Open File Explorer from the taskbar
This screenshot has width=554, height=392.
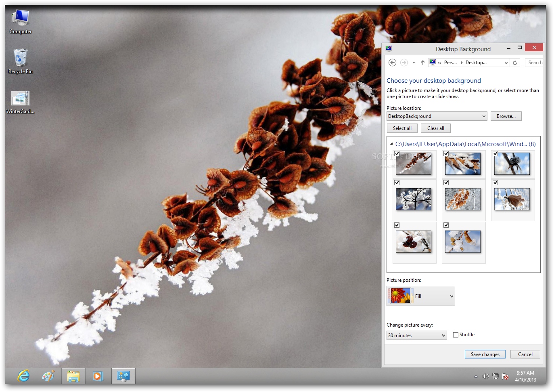[73, 376]
